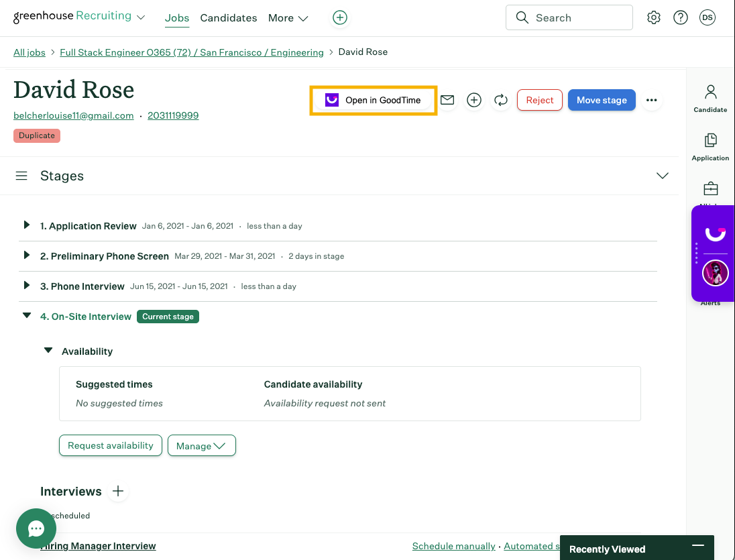This screenshot has width=735, height=560.
Task: Click the Duplicate tag
Action: [x=37, y=135]
